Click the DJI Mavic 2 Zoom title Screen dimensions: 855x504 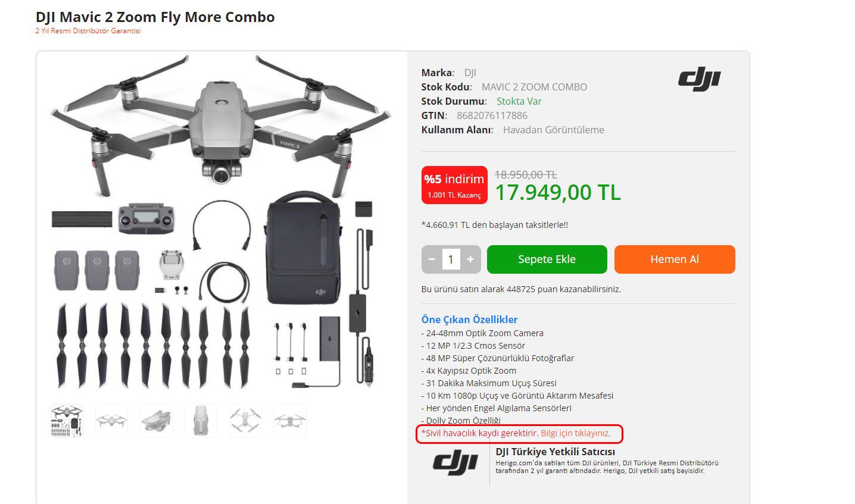tap(155, 17)
